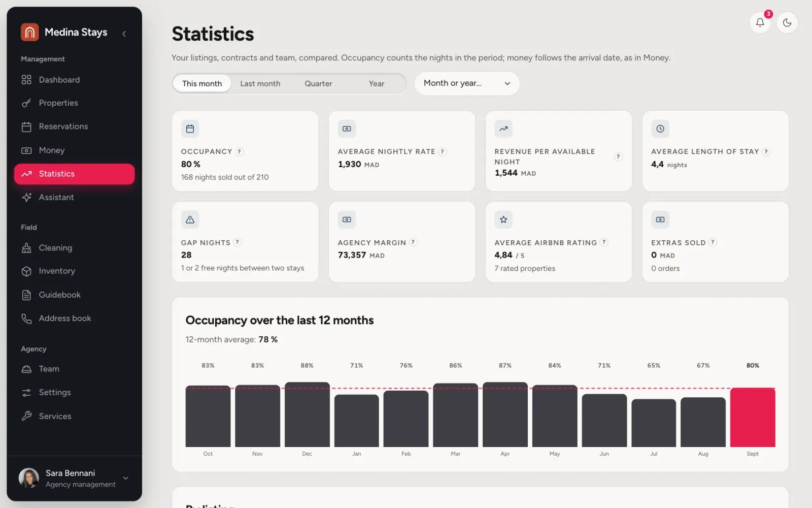Viewport: 812px width, 508px height.
Task: Go to the Team page
Action: click(x=74, y=369)
